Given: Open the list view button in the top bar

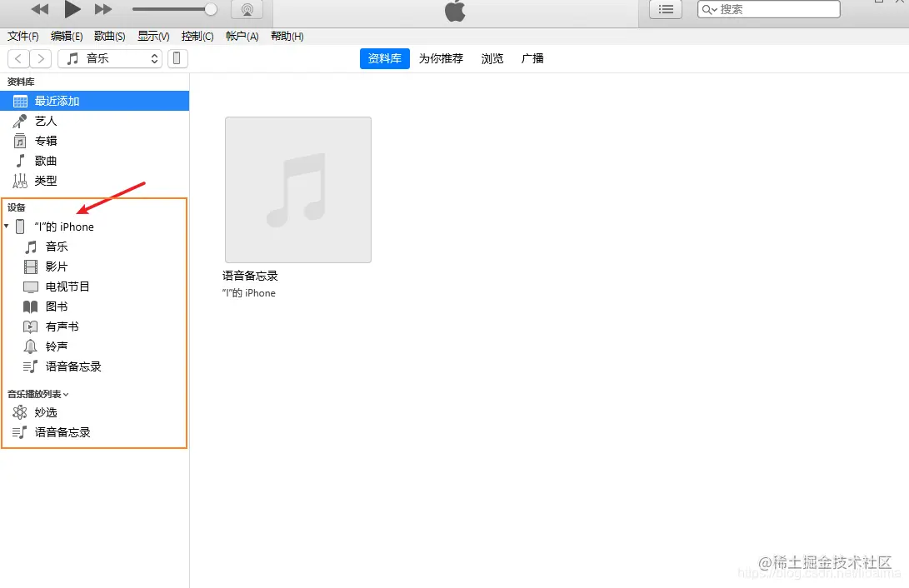Looking at the screenshot, I should (x=666, y=9).
